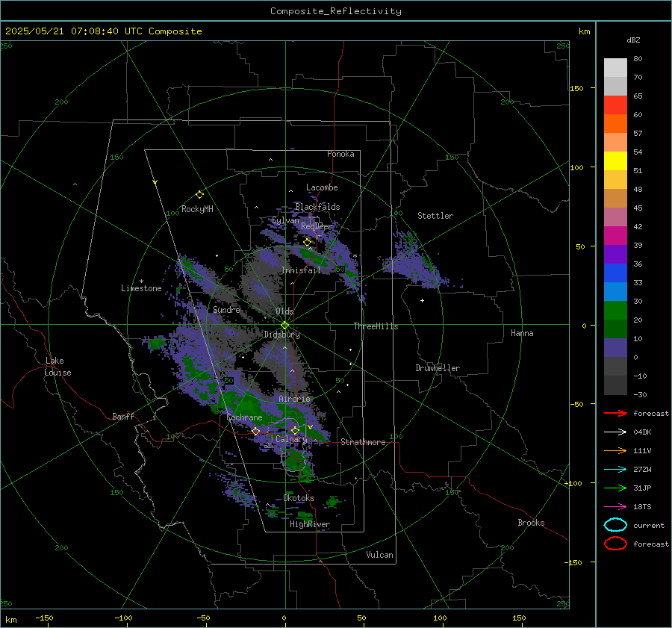The height and width of the screenshot is (628, 672).
Task: Pick the bright green 20-30 dBZ swatch
Action: click(615, 311)
